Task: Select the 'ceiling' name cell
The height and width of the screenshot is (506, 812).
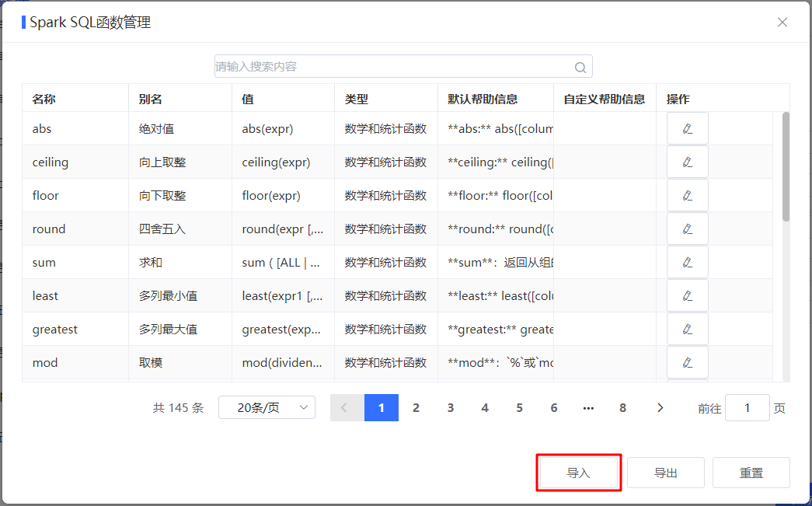Action: [75, 162]
